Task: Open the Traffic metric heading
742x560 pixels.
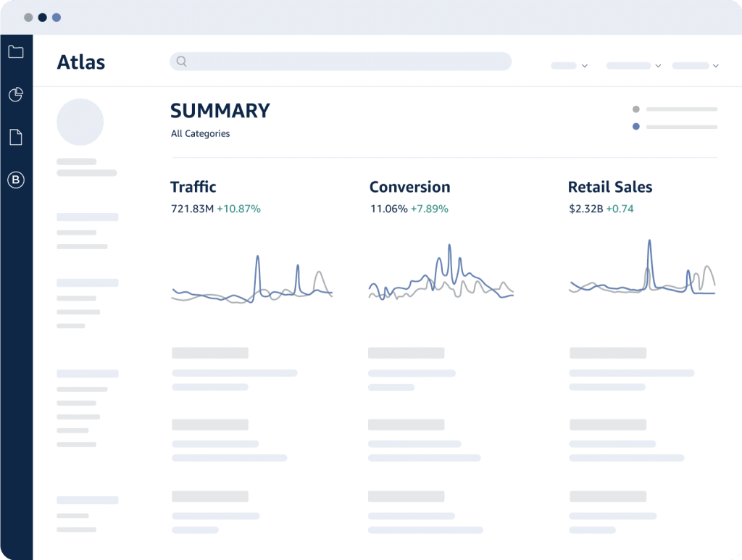Action: pos(193,187)
